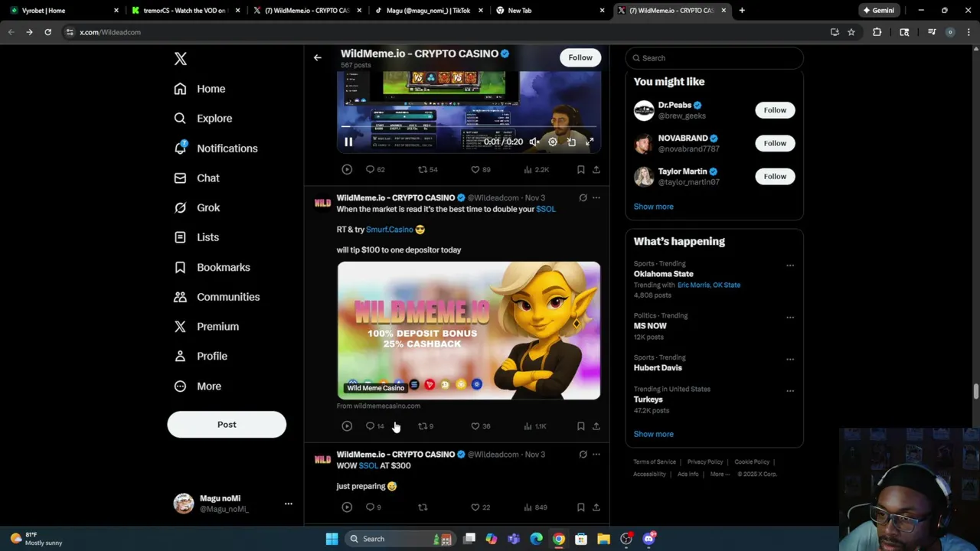Reply to the video post with 62 replies

click(x=375, y=169)
